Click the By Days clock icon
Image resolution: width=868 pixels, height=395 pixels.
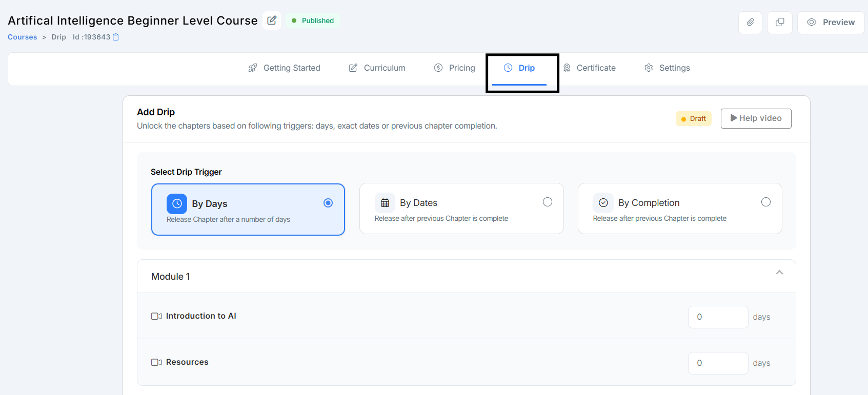177,204
